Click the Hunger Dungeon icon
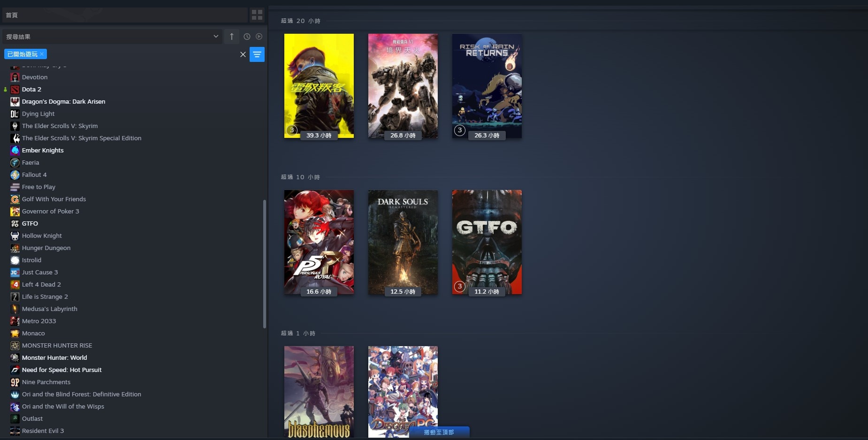The height and width of the screenshot is (440, 868). point(15,248)
